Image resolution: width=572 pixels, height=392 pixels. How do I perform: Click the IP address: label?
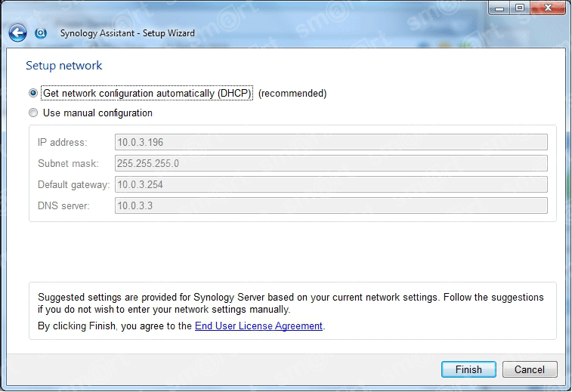(x=63, y=142)
